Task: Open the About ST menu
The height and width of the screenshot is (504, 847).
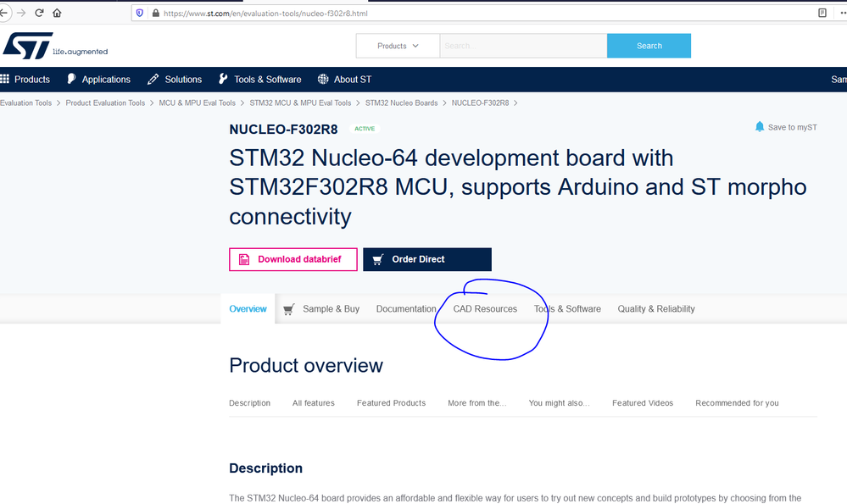Action: pos(352,80)
